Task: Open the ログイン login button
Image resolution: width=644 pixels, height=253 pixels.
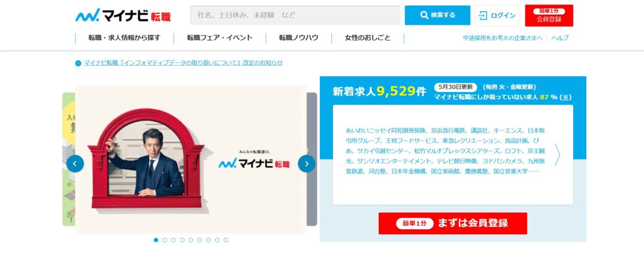Action: click(x=497, y=15)
